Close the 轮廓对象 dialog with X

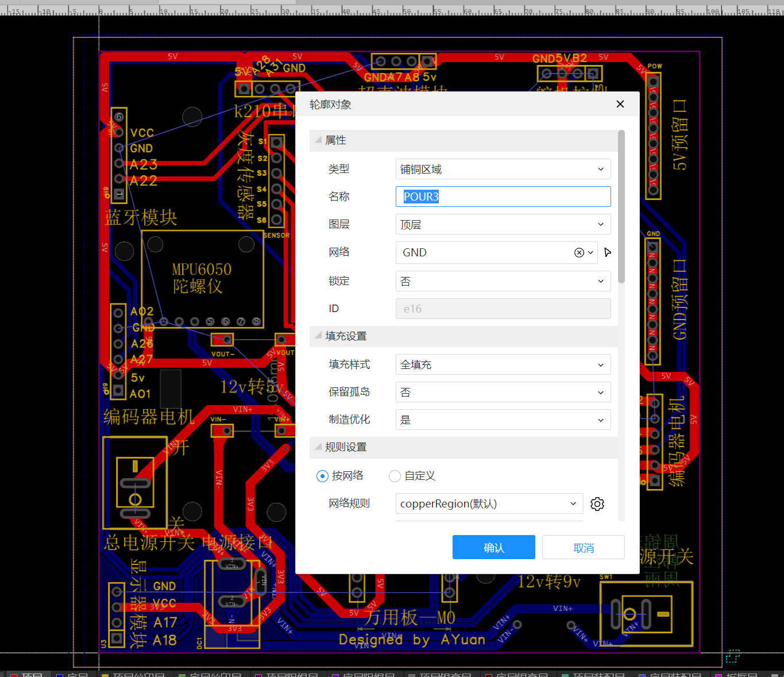tap(620, 104)
